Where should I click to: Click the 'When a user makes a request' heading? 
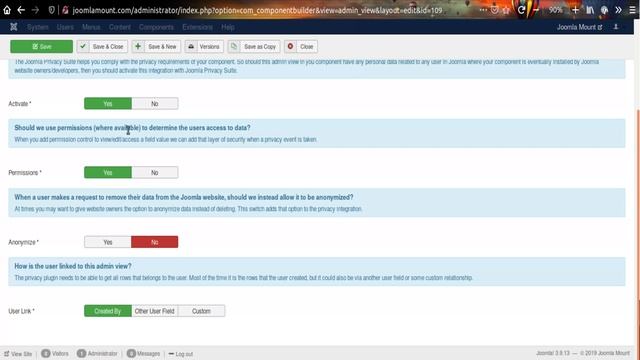click(184, 197)
